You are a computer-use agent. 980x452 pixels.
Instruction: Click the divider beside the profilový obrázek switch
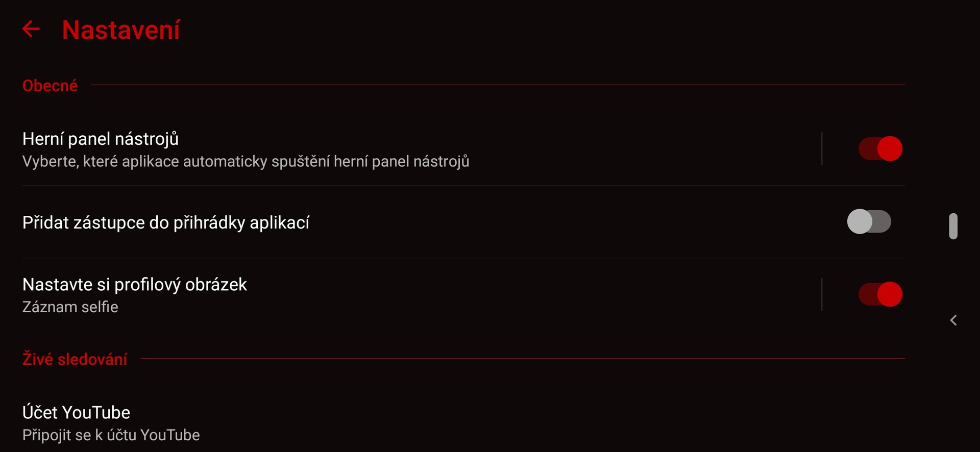822,294
